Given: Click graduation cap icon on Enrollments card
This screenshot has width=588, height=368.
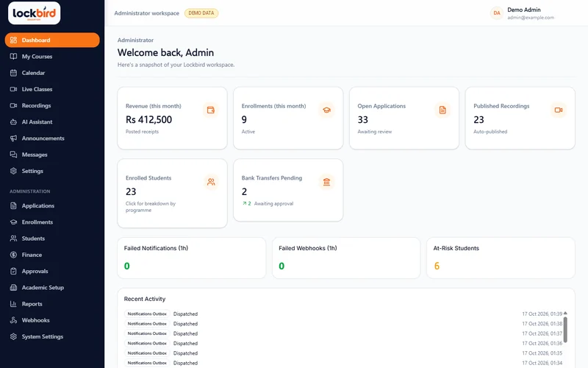Looking at the screenshot, I should point(326,110).
